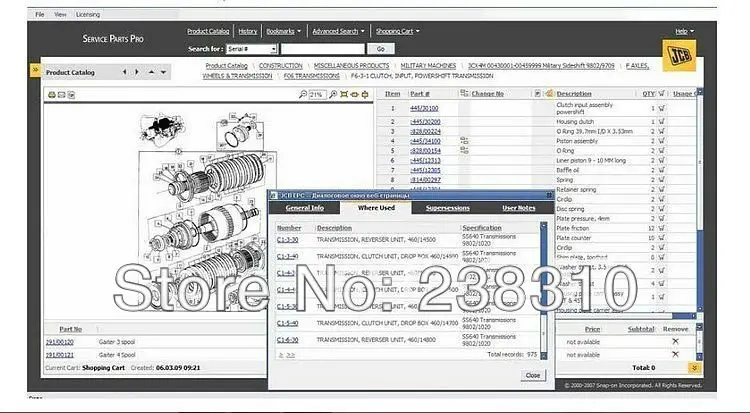Open the Help dropdown menu
This screenshot has height=413, width=750.
(684, 31)
